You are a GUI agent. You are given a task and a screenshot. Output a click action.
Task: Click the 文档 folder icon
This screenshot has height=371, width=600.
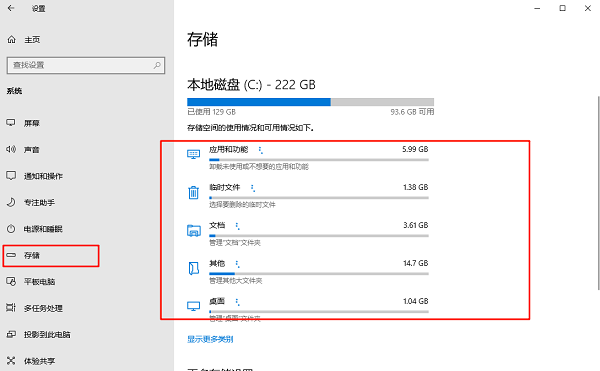[x=194, y=231]
